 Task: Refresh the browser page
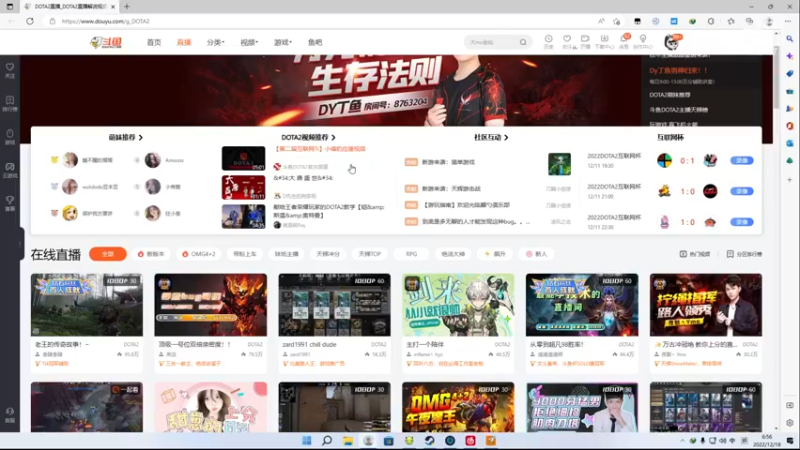pyautogui.click(x=30, y=21)
